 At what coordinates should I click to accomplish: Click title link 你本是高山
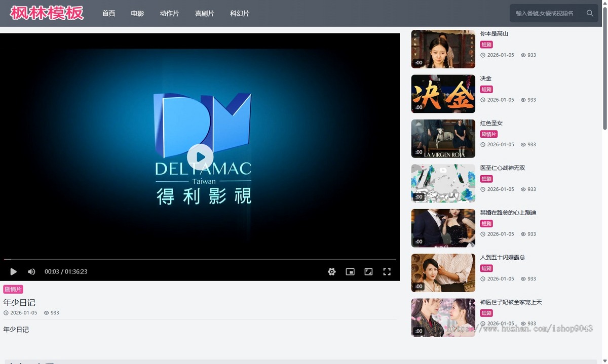(494, 34)
